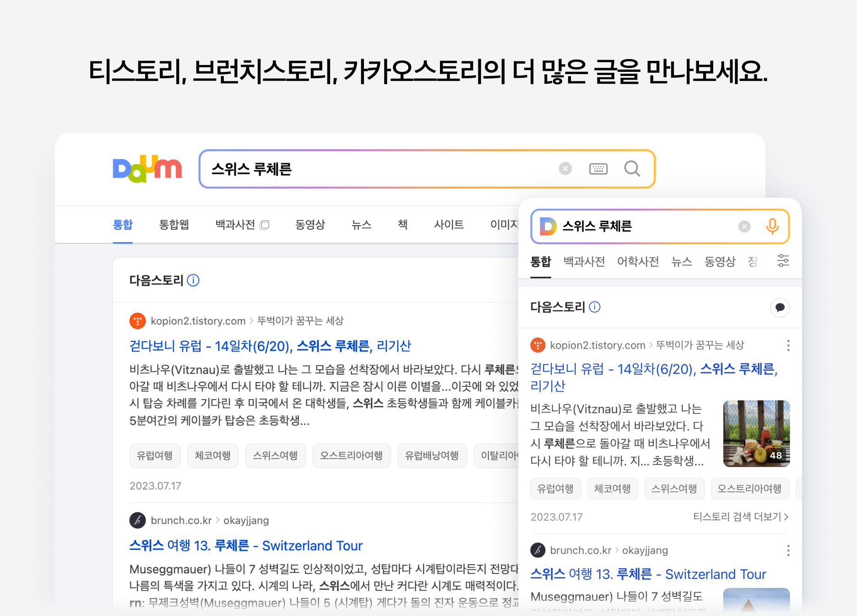Click the Tistory favicon in desktop result
The height and width of the screenshot is (616, 857).
137,321
